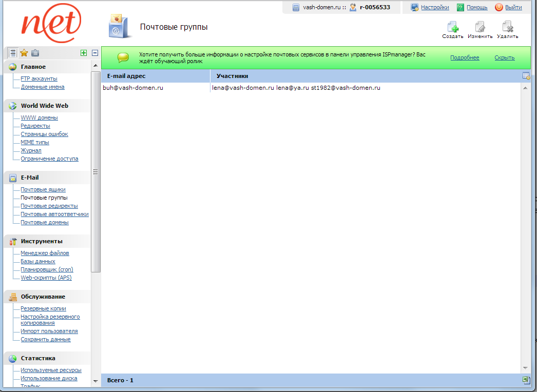Click the sidebar scrollbar down arrow

coord(95,381)
